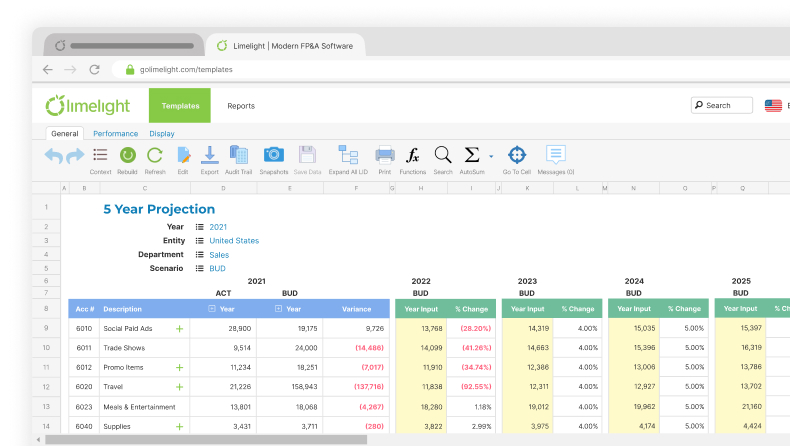
Task: Click the browser reload icon
Action: [x=94, y=70]
